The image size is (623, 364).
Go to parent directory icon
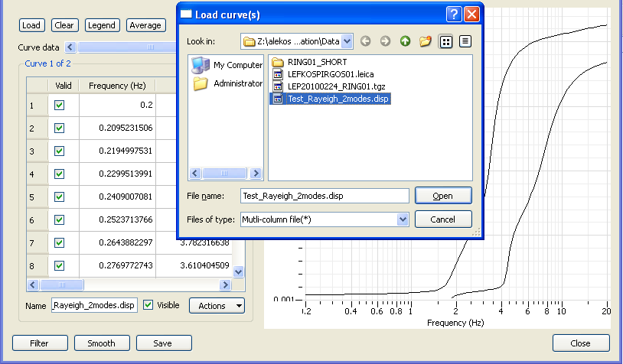coord(405,41)
